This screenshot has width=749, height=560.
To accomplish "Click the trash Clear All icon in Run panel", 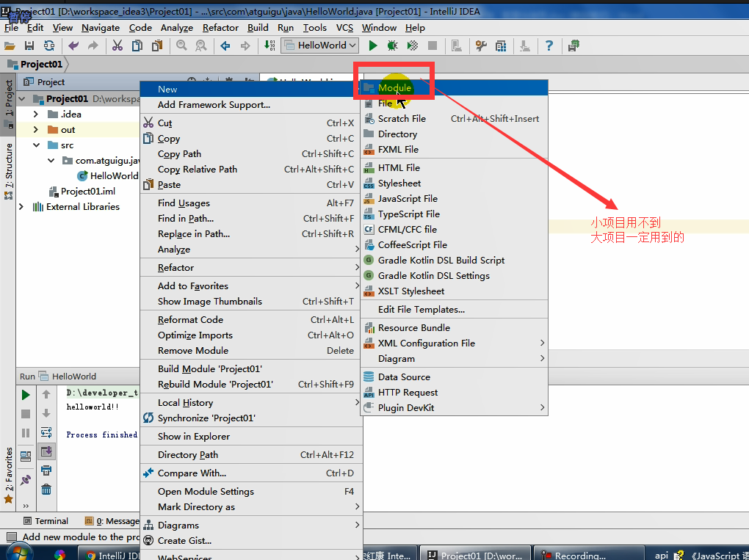I will (x=46, y=490).
